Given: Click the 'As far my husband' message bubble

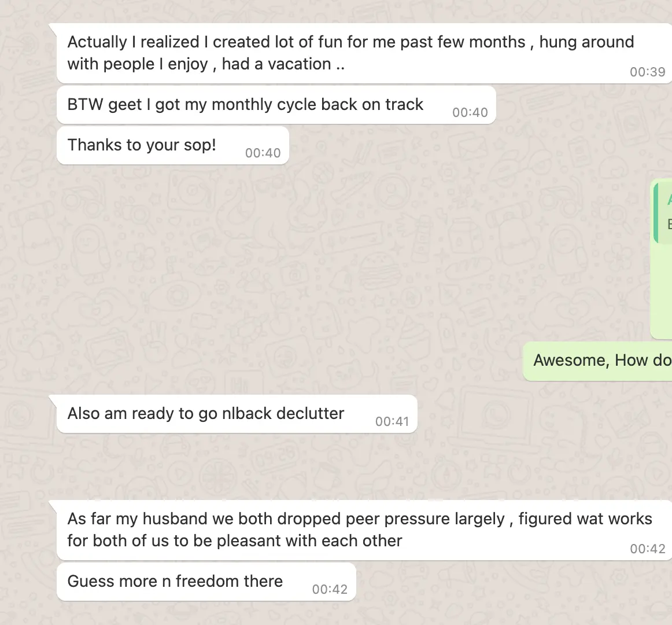Looking at the screenshot, I should click(x=364, y=530).
